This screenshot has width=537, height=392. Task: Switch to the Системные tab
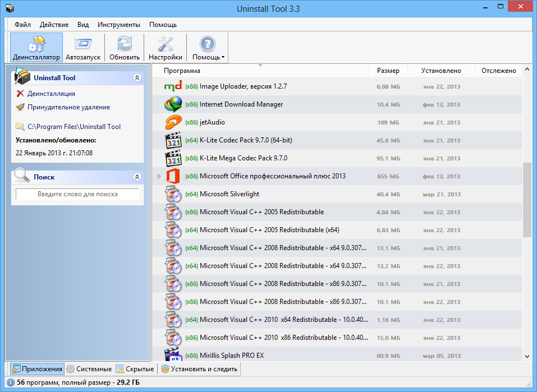pos(89,369)
